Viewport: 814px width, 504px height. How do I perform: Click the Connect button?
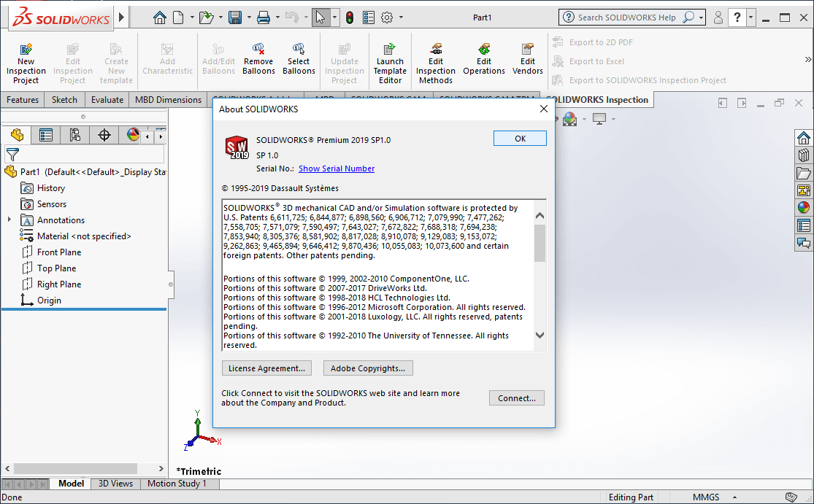coord(517,398)
